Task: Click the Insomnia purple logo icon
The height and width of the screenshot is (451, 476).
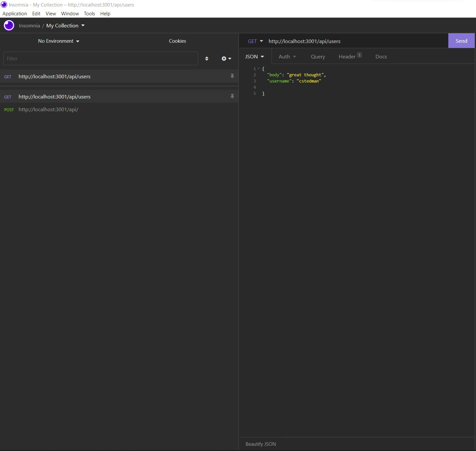Action: click(x=9, y=25)
